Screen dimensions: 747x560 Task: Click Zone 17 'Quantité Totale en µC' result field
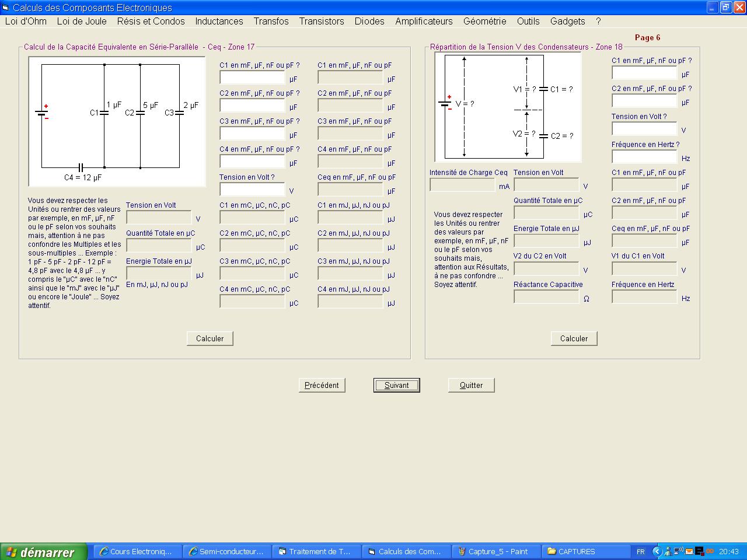159,246
